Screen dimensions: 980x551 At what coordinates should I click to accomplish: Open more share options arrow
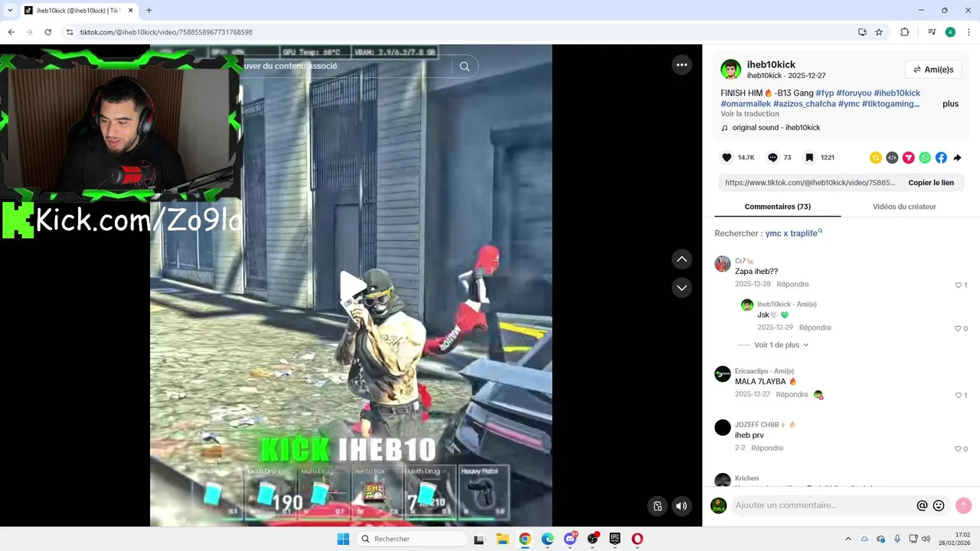click(957, 158)
